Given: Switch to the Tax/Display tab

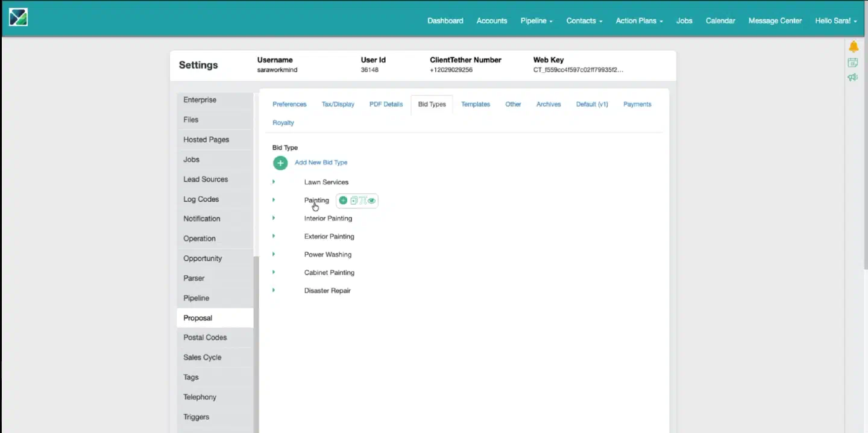Looking at the screenshot, I should (338, 104).
